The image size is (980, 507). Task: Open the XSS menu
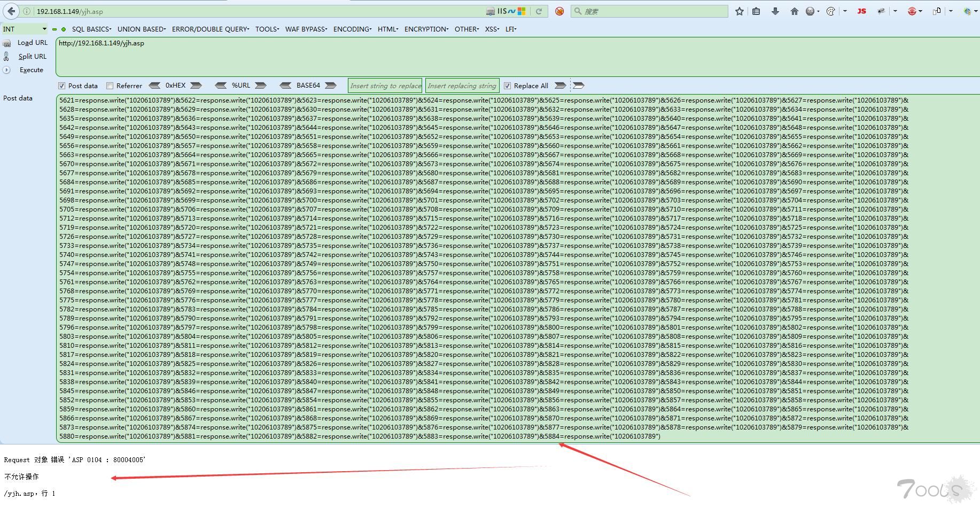(x=492, y=29)
